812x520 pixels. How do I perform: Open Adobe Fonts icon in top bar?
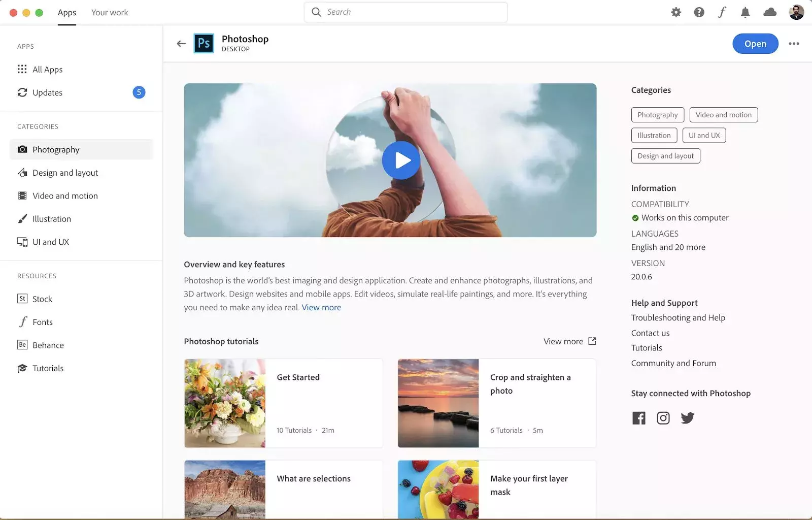tap(722, 12)
